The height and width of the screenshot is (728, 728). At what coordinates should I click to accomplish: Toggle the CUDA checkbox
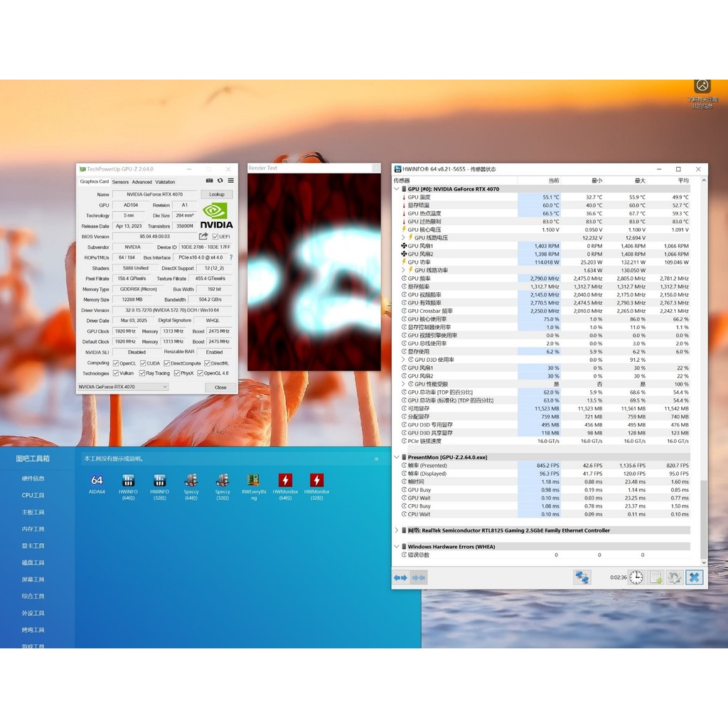click(143, 363)
